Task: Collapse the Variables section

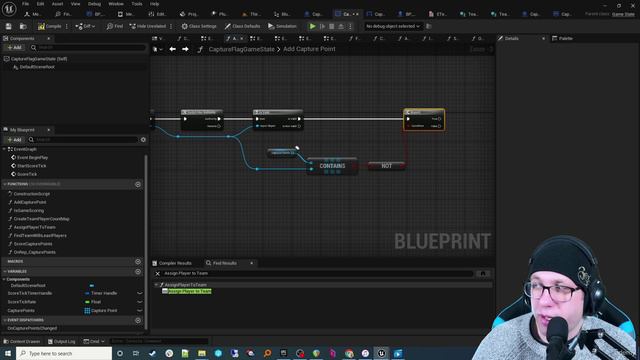Action: coord(4,271)
